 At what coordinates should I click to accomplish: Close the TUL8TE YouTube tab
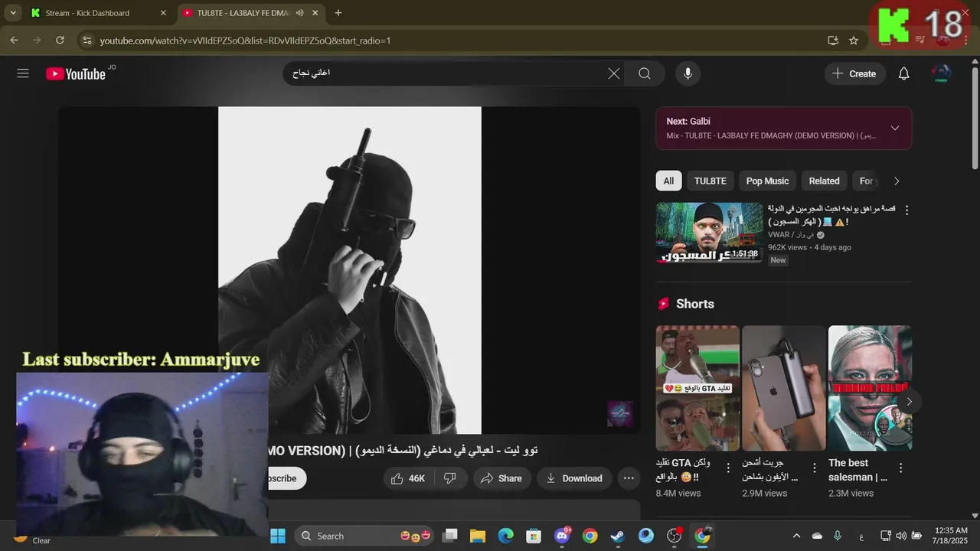315,13
